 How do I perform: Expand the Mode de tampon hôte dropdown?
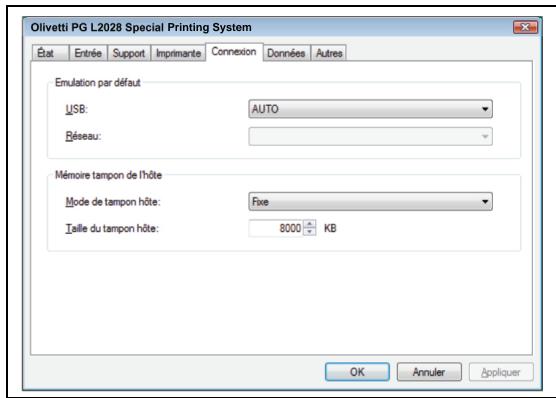click(370, 201)
